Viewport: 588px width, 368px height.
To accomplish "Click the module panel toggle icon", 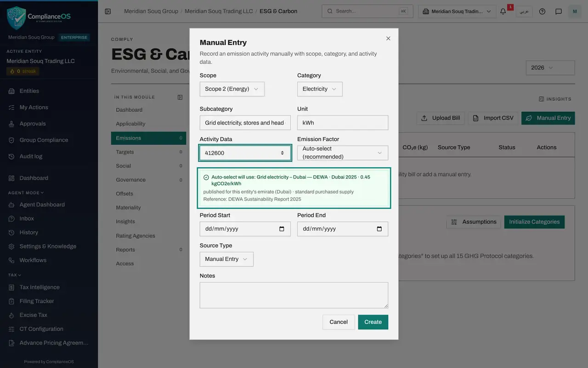I will tap(180, 97).
